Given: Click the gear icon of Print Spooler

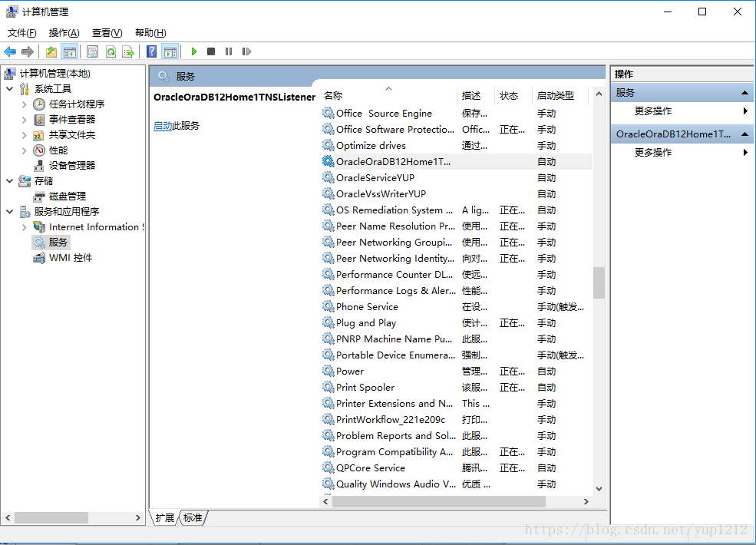Looking at the screenshot, I should [x=328, y=387].
